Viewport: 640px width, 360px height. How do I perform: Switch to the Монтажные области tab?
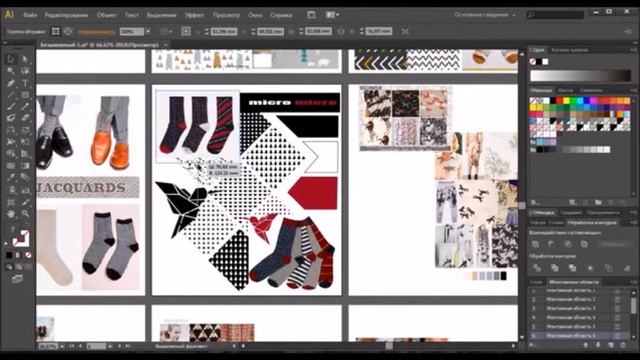[x=573, y=282]
